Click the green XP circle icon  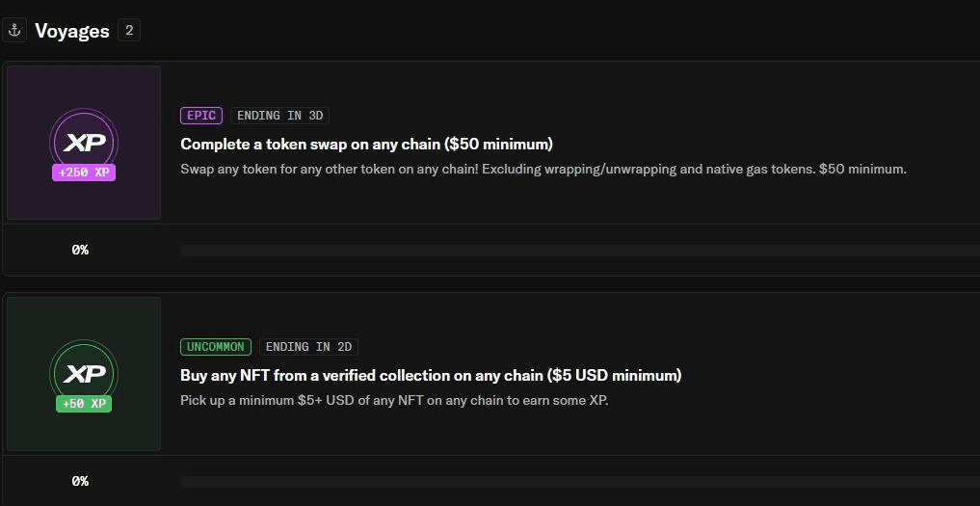[x=84, y=374]
